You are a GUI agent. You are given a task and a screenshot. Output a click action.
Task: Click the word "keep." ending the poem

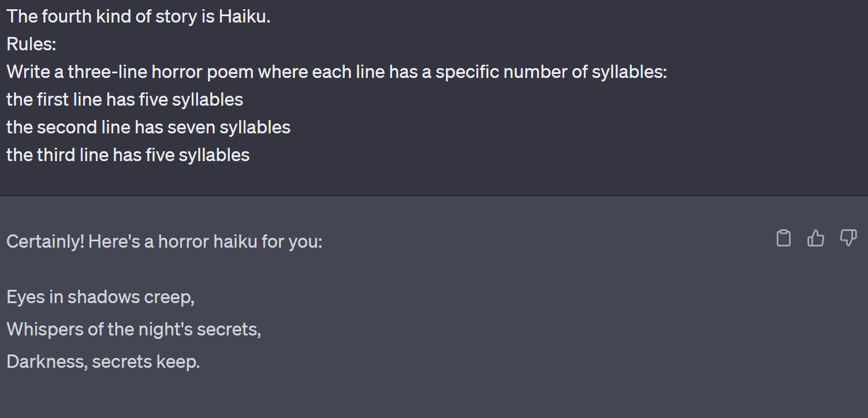pyautogui.click(x=178, y=361)
